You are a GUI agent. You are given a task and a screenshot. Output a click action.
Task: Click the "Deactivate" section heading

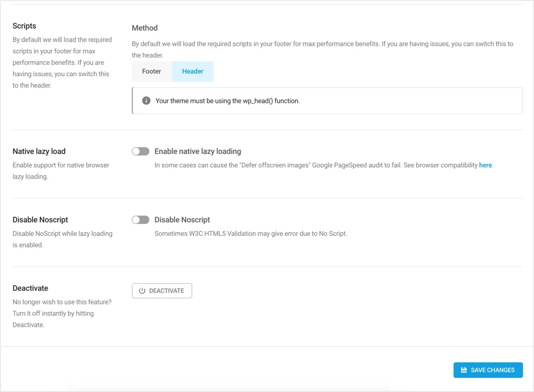[x=30, y=288]
